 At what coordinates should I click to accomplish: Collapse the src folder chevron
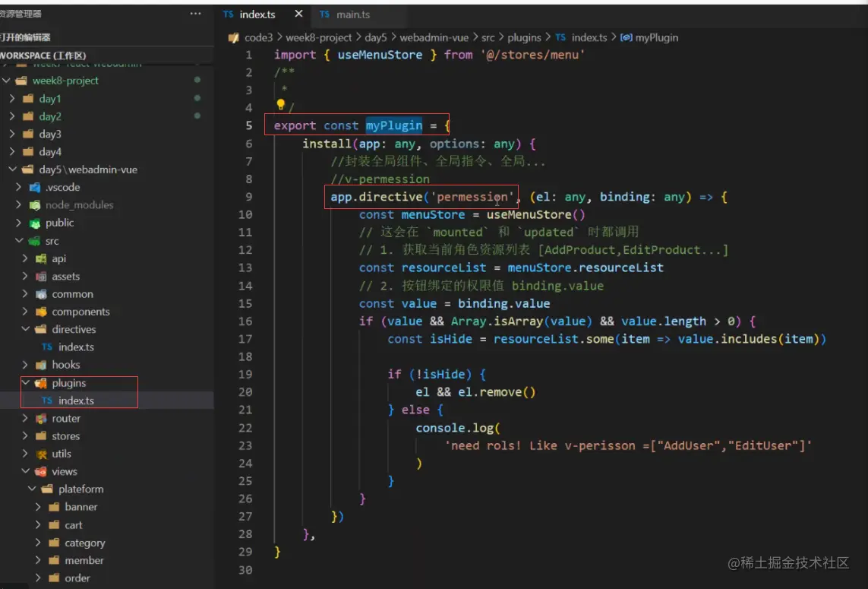19,241
